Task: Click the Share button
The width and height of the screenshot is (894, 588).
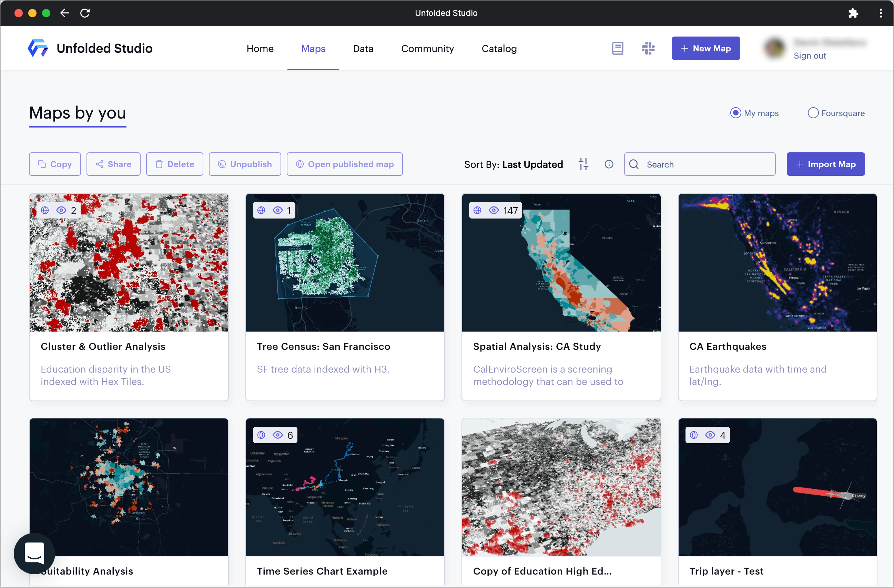Action: coord(113,164)
